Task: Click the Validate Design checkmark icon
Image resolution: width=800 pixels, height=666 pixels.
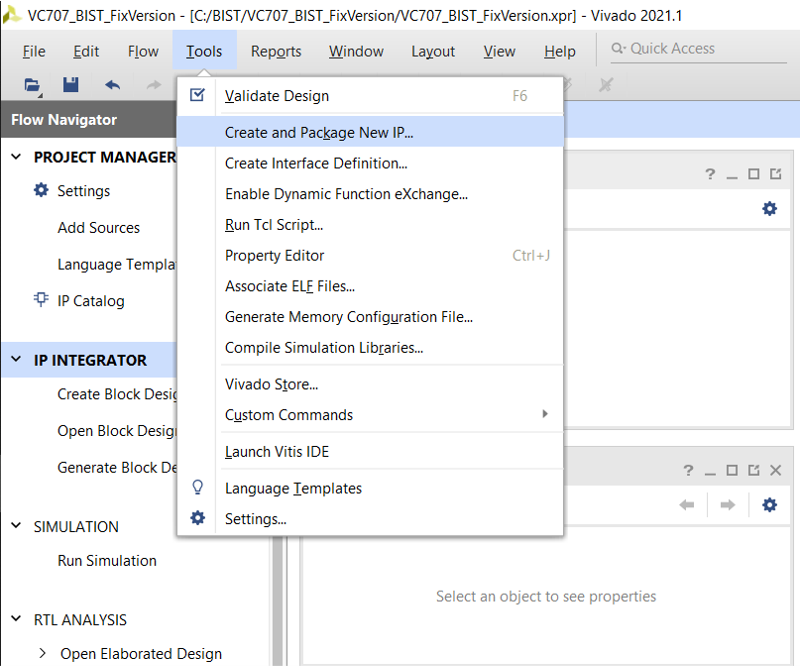Action: click(x=197, y=95)
